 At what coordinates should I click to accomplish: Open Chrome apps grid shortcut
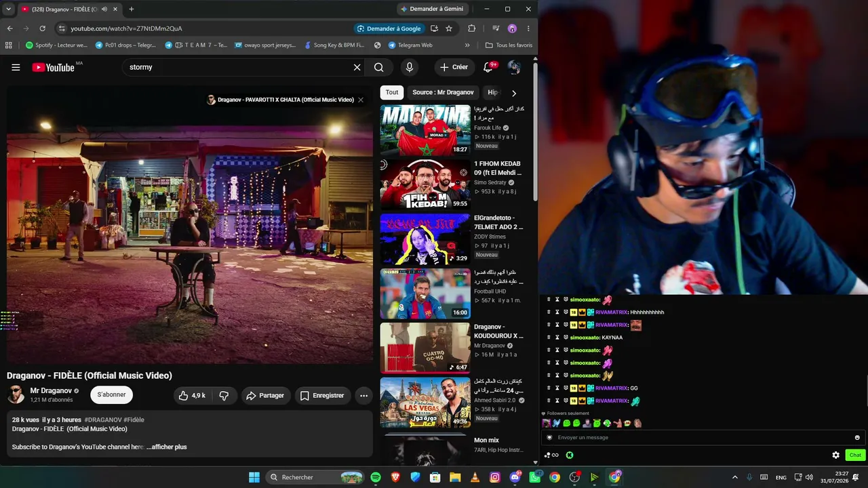coord(8,45)
